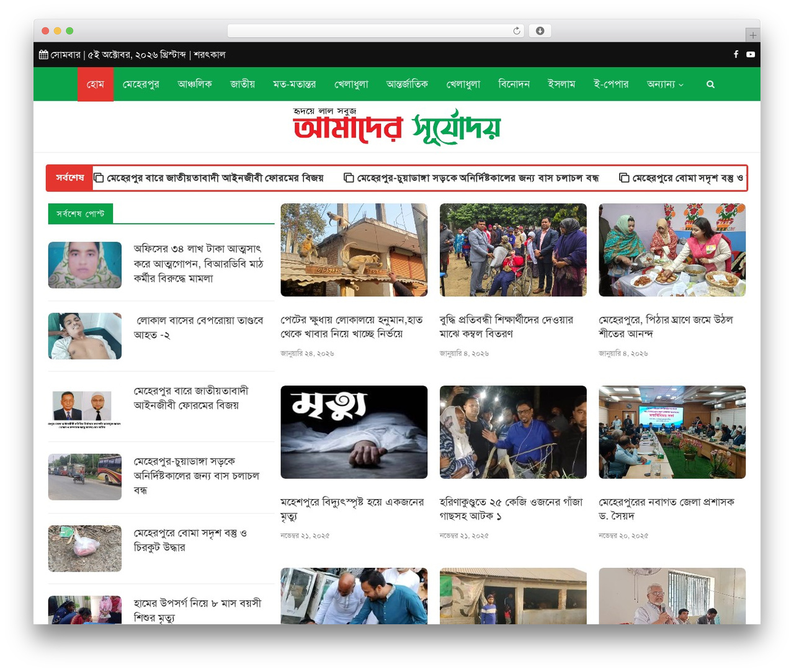
Task: Open a new tab with plus button
Action: coord(752,35)
